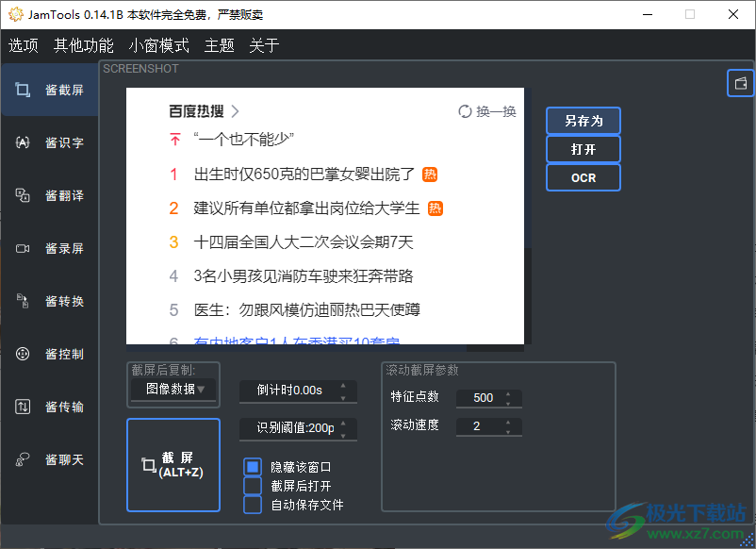Open the 选项 menu
756x549 pixels.
24,45
